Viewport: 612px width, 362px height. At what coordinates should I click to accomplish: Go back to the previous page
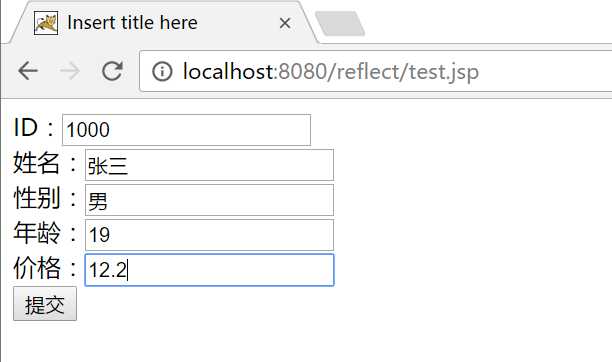point(28,71)
